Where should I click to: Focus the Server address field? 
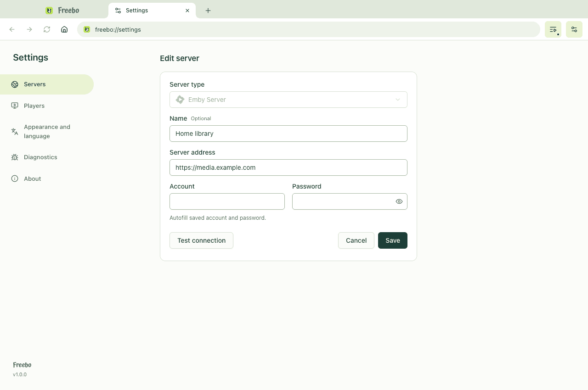[x=288, y=167]
